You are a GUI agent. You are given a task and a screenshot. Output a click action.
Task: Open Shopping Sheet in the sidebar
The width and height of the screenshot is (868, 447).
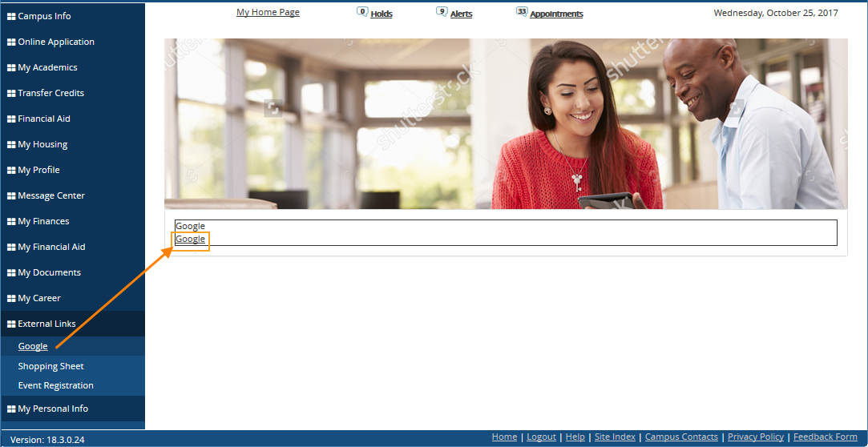coord(50,367)
